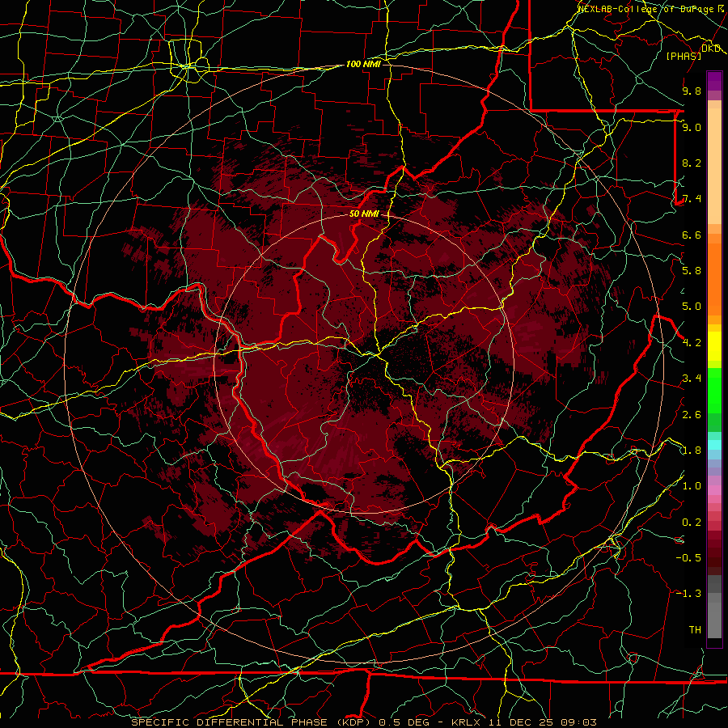The image size is (728, 728).
Task: Pick the purple band atop the color bar
Action: [x=714, y=81]
